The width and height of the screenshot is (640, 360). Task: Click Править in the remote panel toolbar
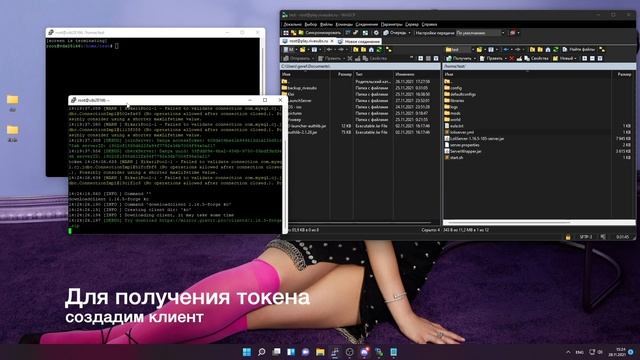click(491, 58)
